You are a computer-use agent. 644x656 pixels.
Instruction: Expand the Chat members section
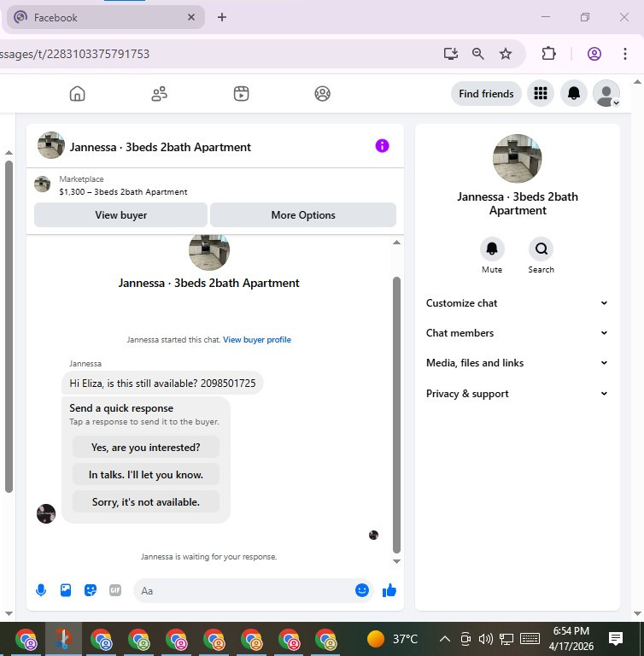[517, 333]
